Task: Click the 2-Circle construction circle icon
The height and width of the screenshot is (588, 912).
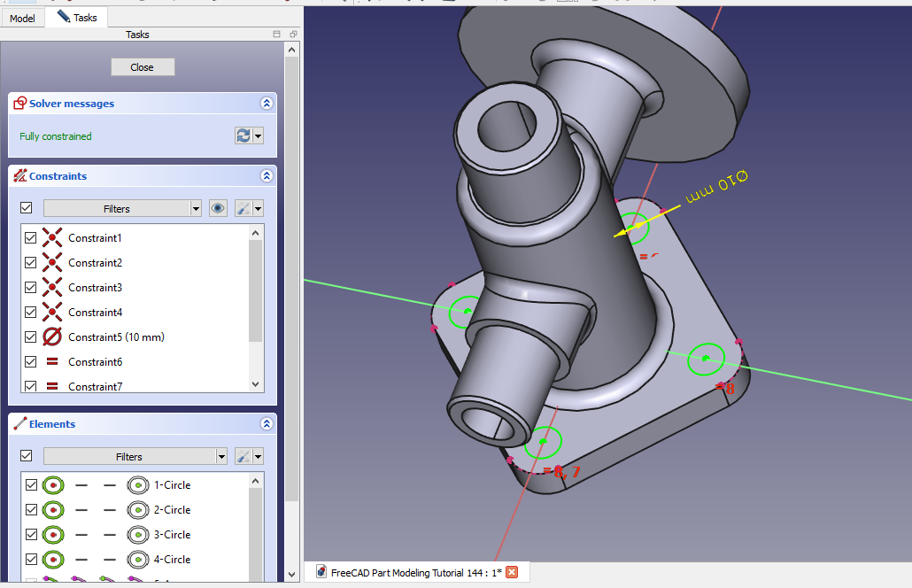Action: point(137,509)
